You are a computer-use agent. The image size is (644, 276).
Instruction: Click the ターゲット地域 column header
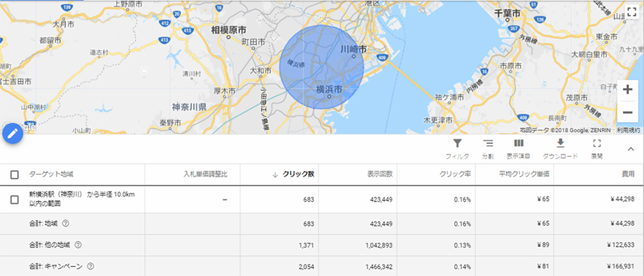(51, 174)
